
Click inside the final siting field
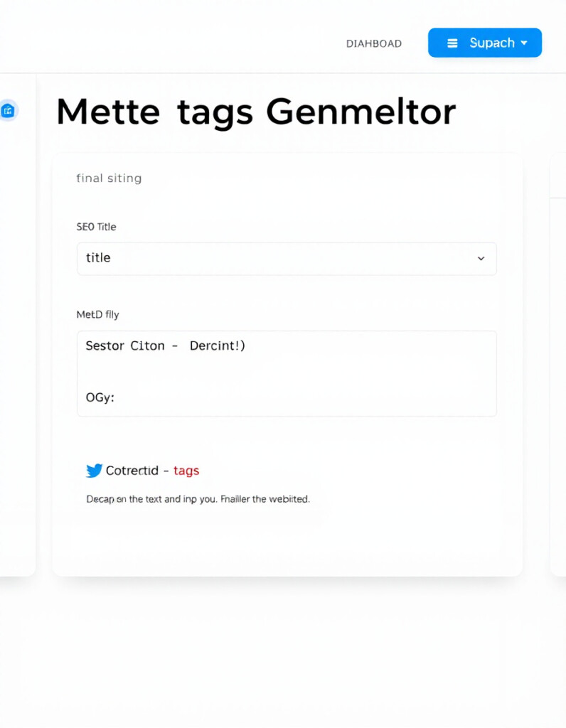click(x=109, y=178)
